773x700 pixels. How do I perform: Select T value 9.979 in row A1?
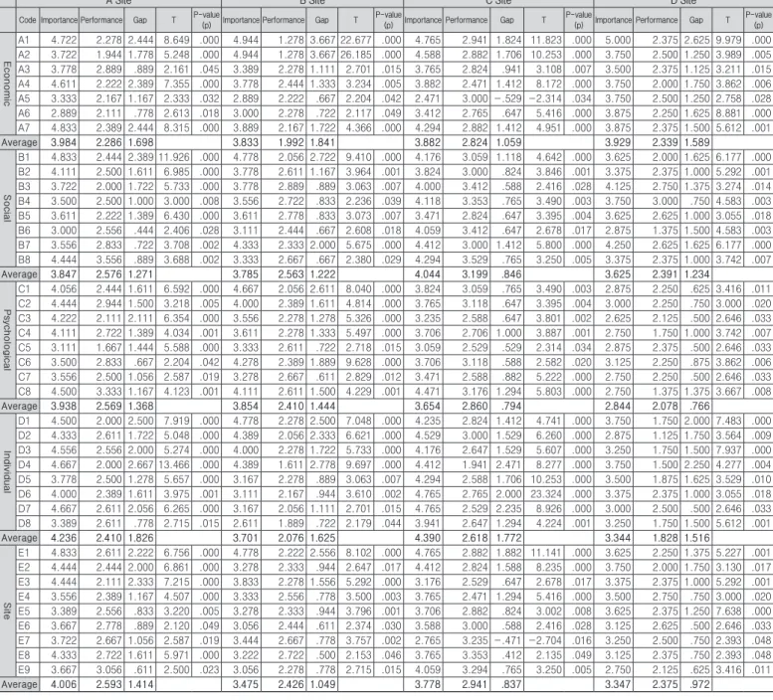(x=728, y=40)
